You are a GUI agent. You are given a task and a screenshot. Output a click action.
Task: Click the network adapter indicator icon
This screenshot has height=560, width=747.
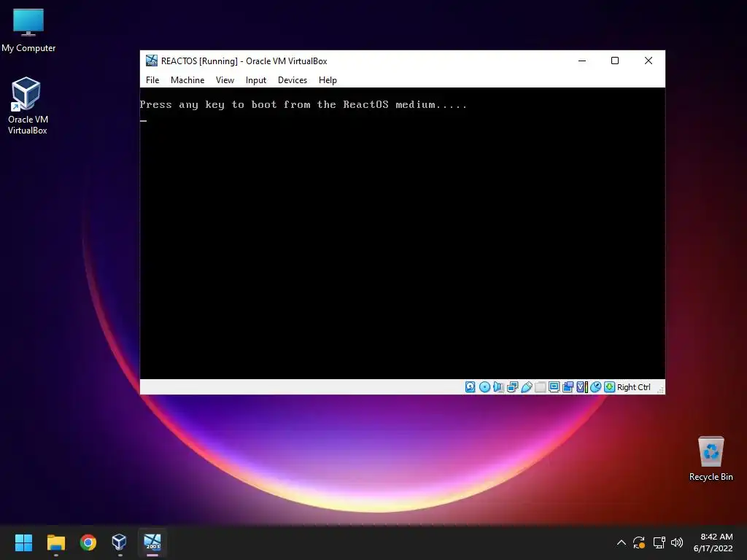513,387
